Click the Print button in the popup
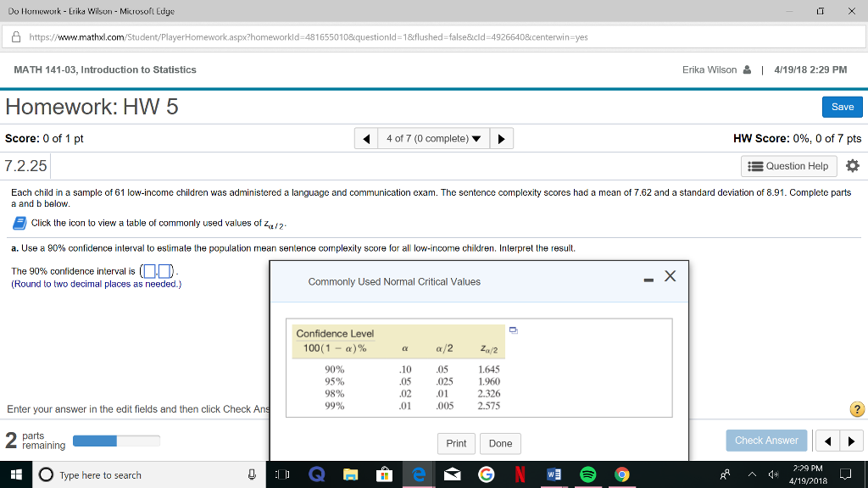This screenshot has height=488, width=868. click(x=456, y=443)
